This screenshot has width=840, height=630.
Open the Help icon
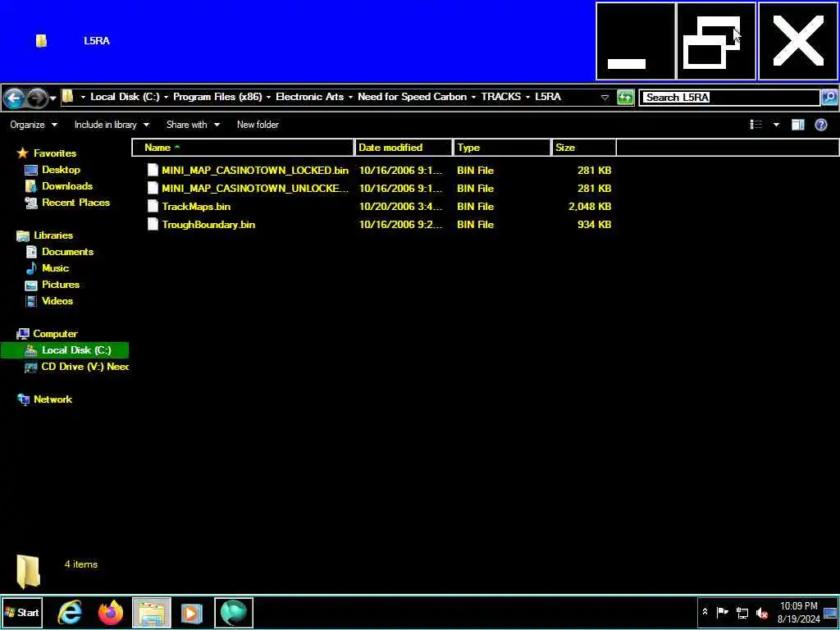(x=820, y=125)
